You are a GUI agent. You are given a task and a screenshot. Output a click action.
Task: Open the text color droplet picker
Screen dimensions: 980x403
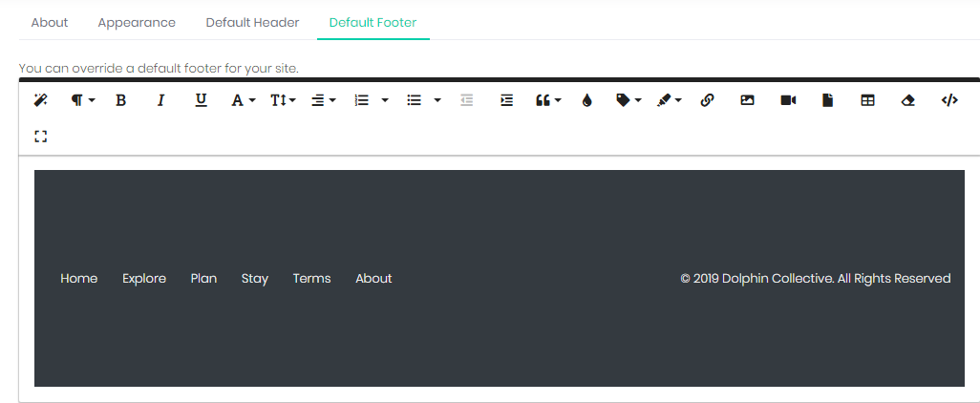(586, 100)
